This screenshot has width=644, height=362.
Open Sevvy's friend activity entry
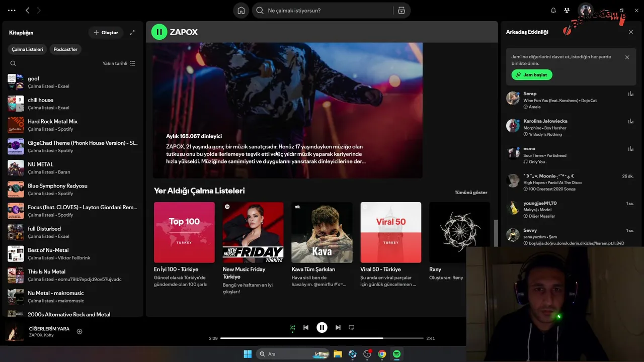pos(571,236)
